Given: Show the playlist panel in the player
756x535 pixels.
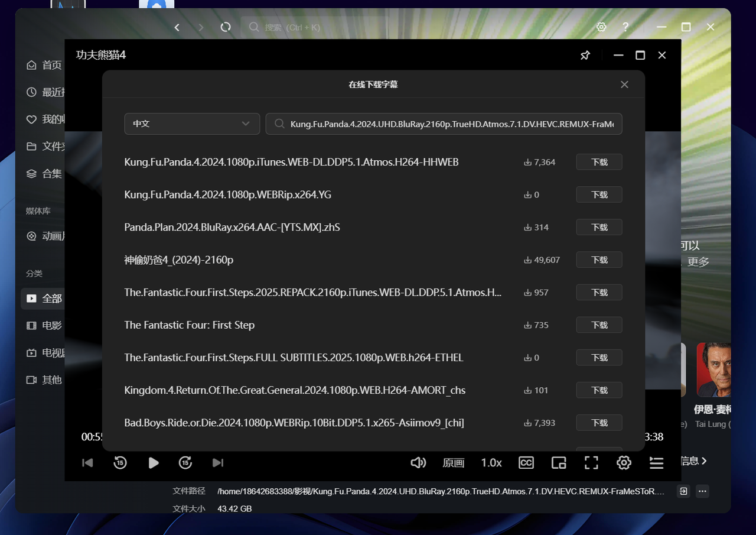Looking at the screenshot, I should point(656,463).
